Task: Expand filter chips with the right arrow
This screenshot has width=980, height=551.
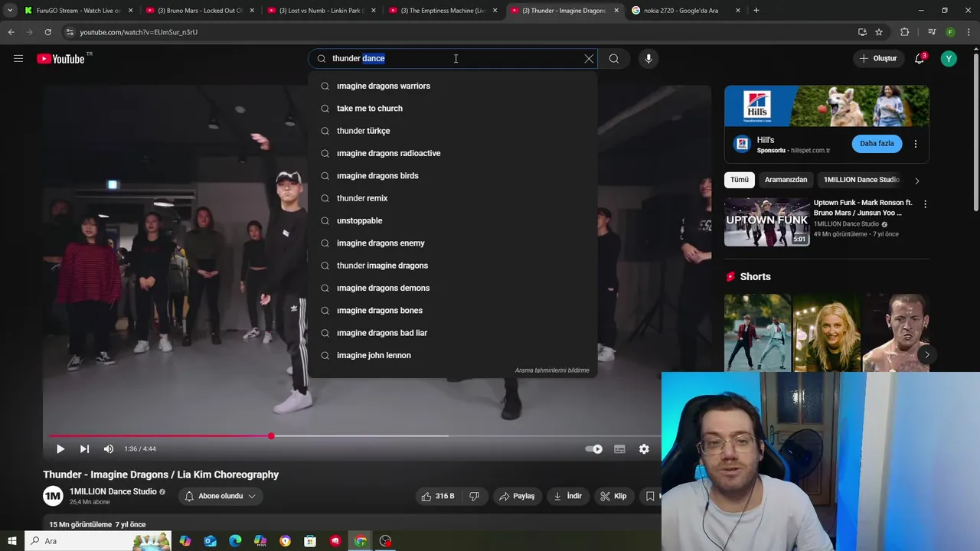Action: pyautogui.click(x=916, y=181)
